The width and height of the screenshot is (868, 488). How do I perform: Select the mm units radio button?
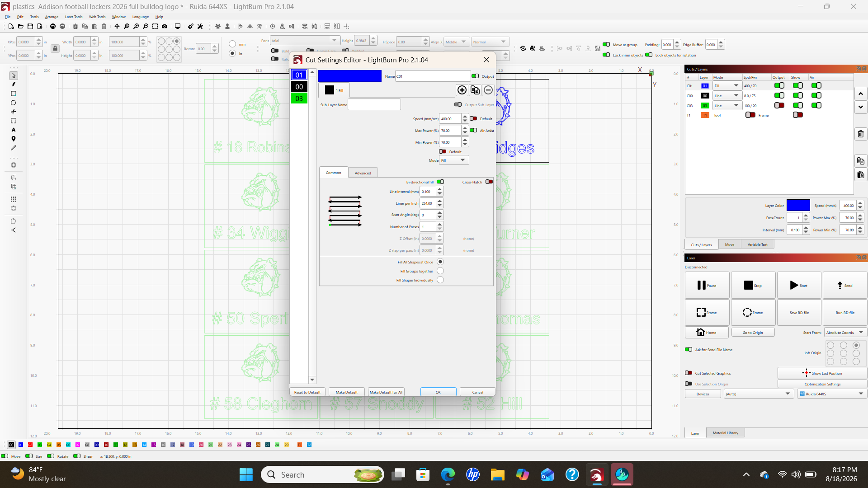(232, 44)
